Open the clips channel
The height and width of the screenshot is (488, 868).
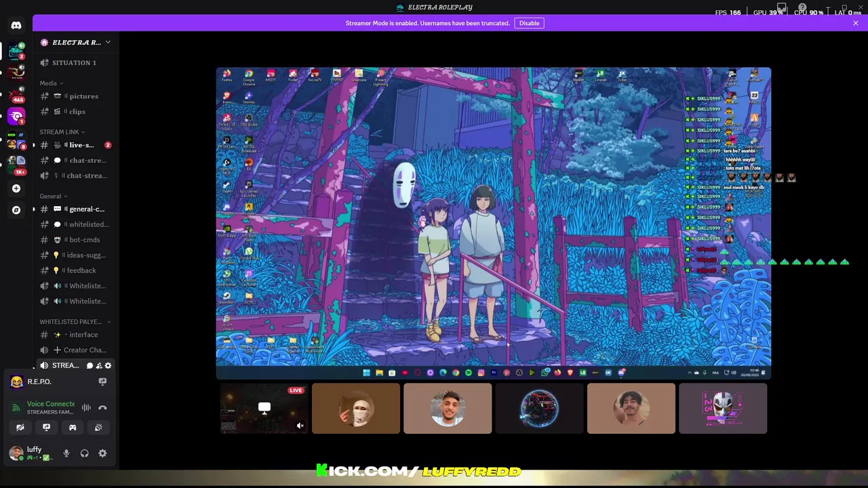coord(76,111)
